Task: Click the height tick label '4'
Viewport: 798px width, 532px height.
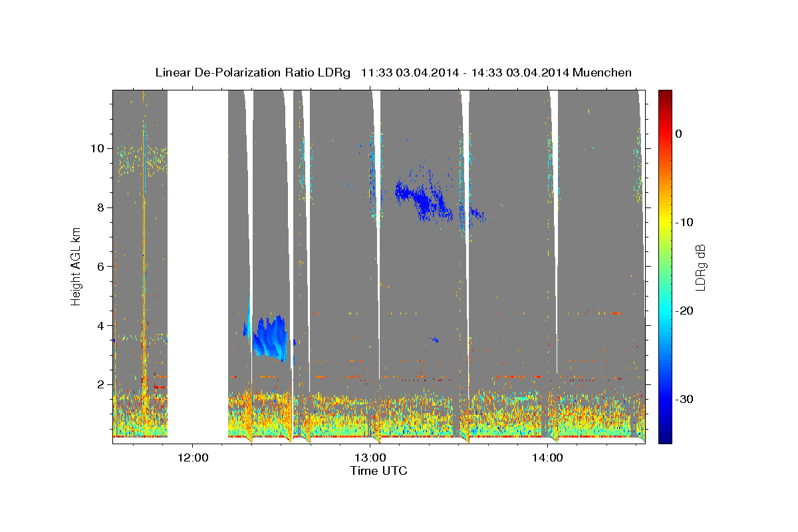Action: 101,326
